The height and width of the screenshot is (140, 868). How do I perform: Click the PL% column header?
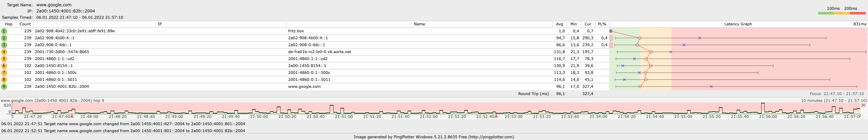[x=602, y=24]
